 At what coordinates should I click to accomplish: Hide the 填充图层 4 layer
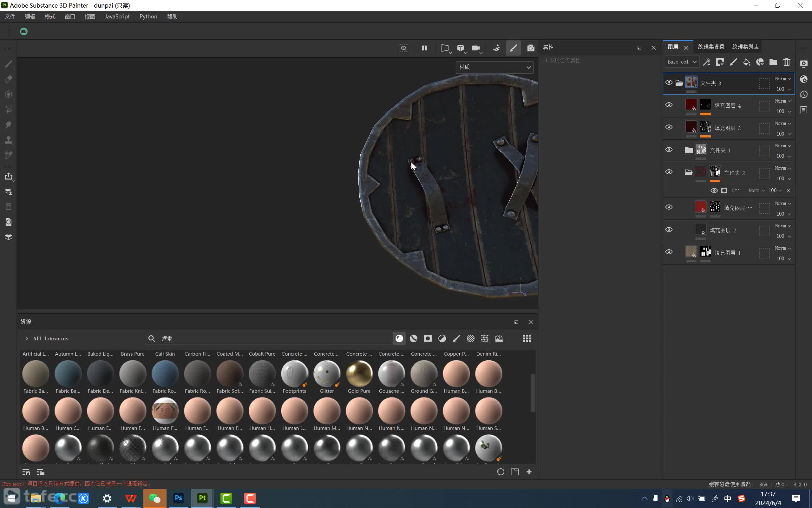coord(669,105)
